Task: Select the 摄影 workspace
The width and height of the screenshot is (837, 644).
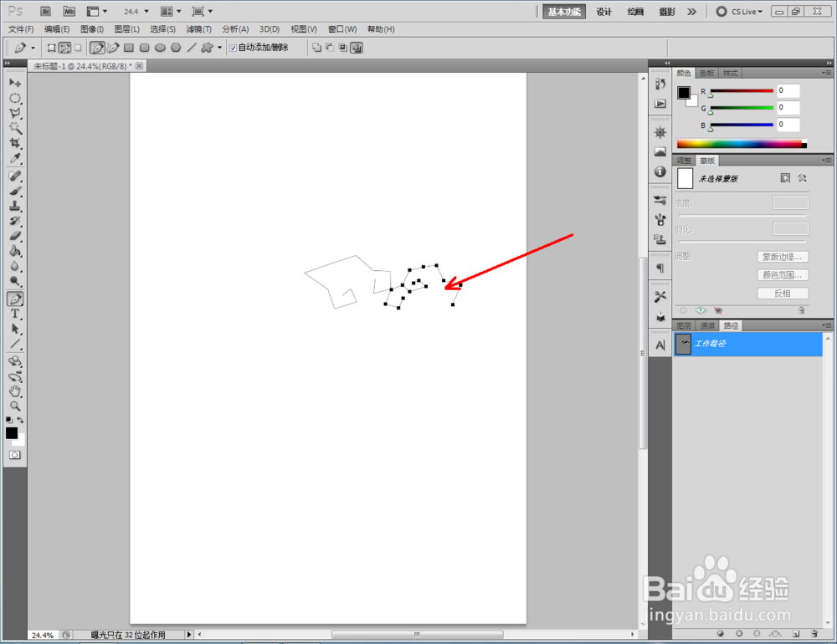Action: tap(667, 12)
